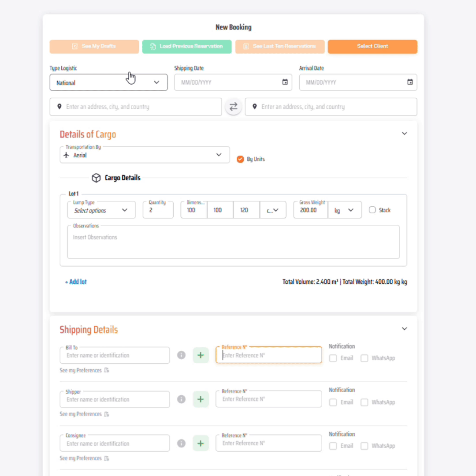The height and width of the screenshot is (476, 476).
Task: Enable WhatsApp notification for Shipper
Action: tap(364, 402)
